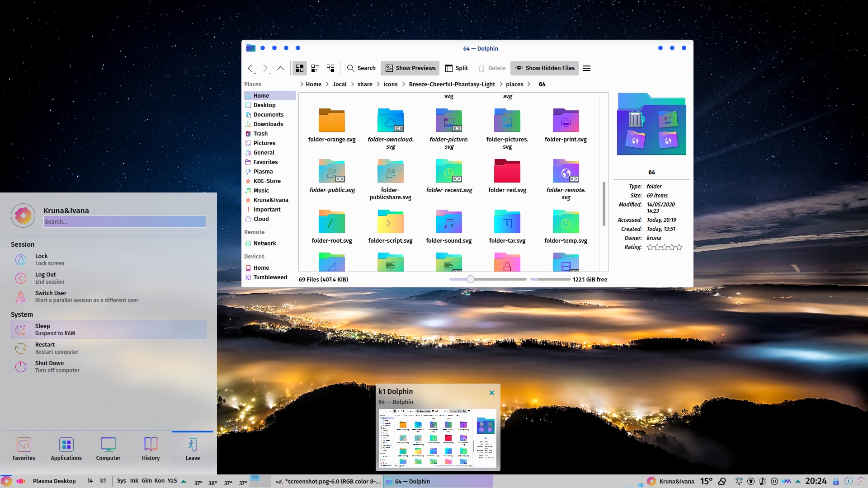
Task: Click the lock icon in taskbar
Action: pos(836,481)
